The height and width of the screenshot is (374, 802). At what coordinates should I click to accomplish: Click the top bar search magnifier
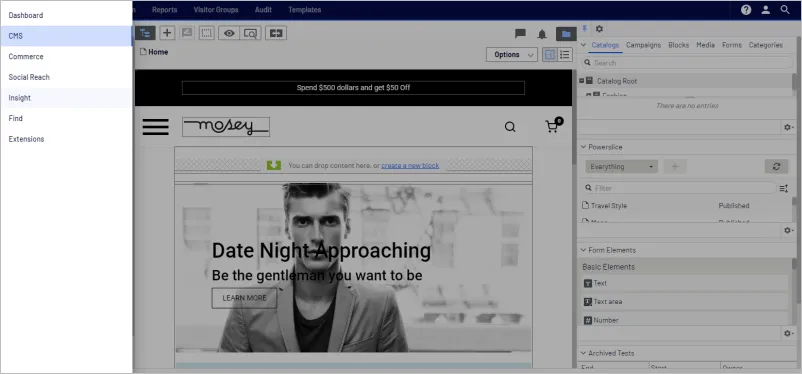[785, 10]
